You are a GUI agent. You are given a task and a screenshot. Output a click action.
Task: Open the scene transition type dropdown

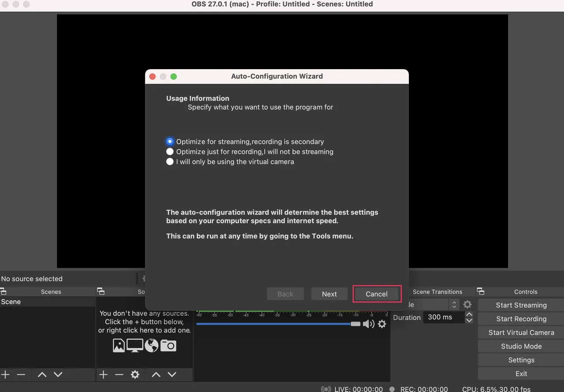[x=454, y=304]
